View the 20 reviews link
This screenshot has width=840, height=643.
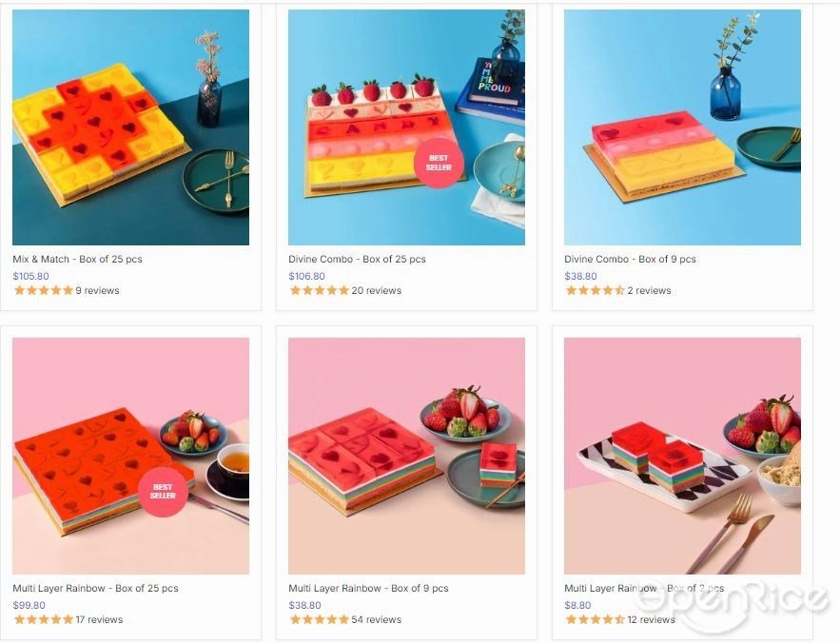(x=376, y=290)
